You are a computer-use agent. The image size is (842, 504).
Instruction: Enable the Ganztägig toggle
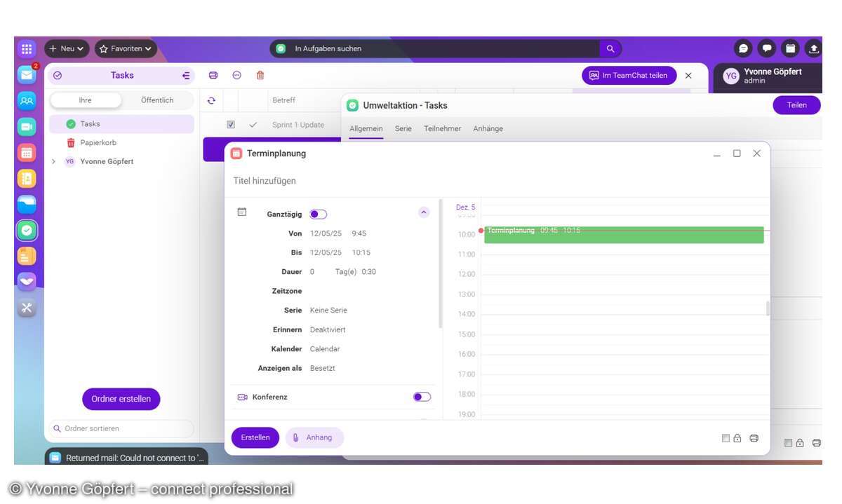pyautogui.click(x=318, y=214)
